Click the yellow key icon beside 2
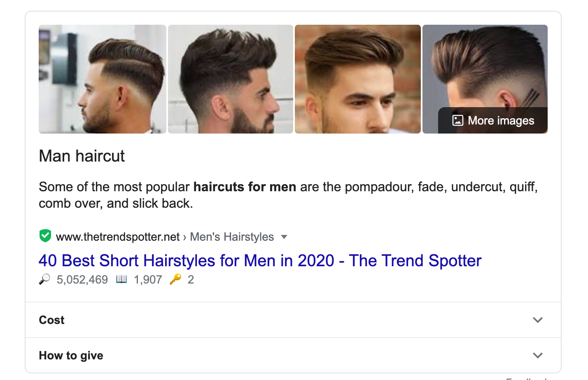Image resolution: width=588 pixels, height=380 pixels. point(176,279)
